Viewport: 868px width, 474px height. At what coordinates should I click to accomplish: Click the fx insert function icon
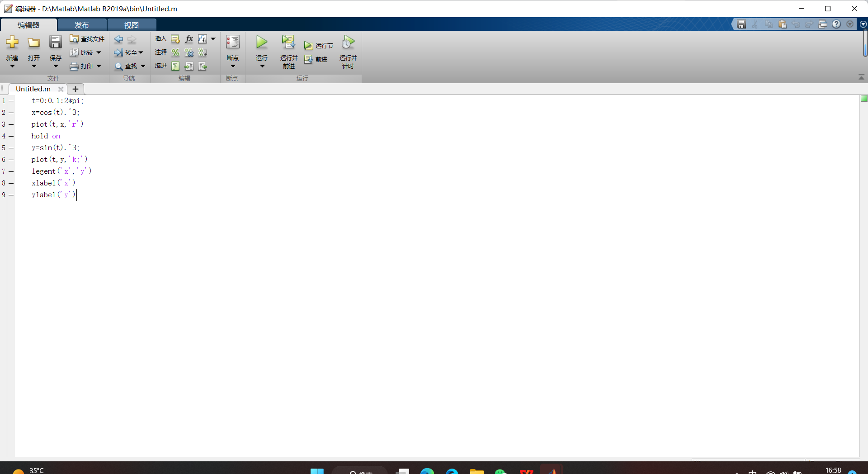[189, 39]
